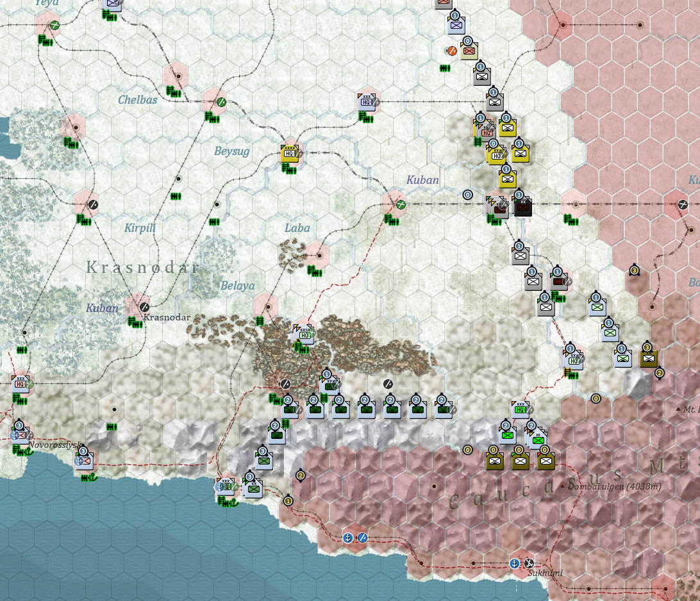Select the XXX HQ counter northeast of Beysug label
This screenshot has width=700, height=601.
[367, 102]
